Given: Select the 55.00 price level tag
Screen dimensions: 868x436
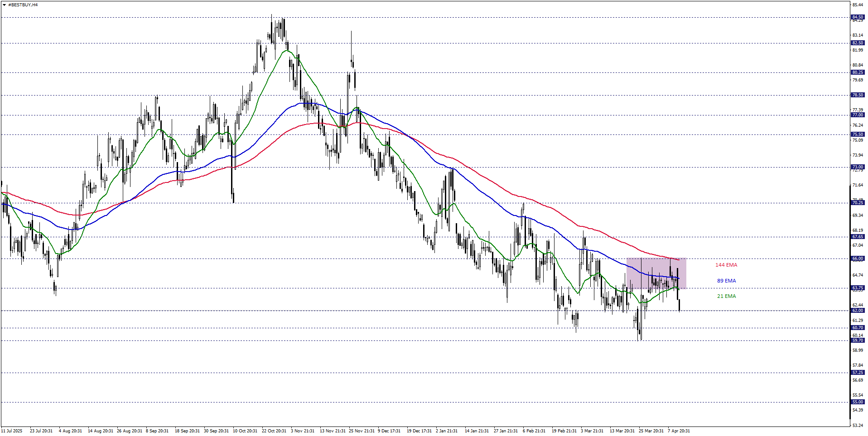Looking at the screenshot, I should (x=857, y=402).
